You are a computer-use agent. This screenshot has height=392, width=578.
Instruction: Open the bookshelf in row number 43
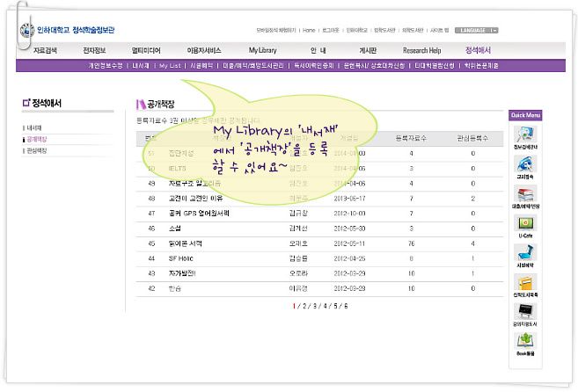point(182,273)
